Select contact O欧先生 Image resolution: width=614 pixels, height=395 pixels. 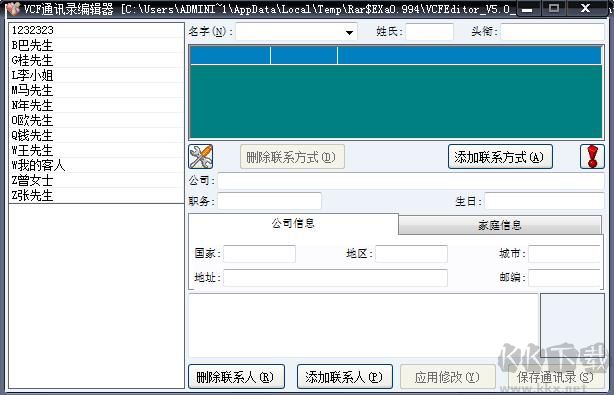point(96,120)
